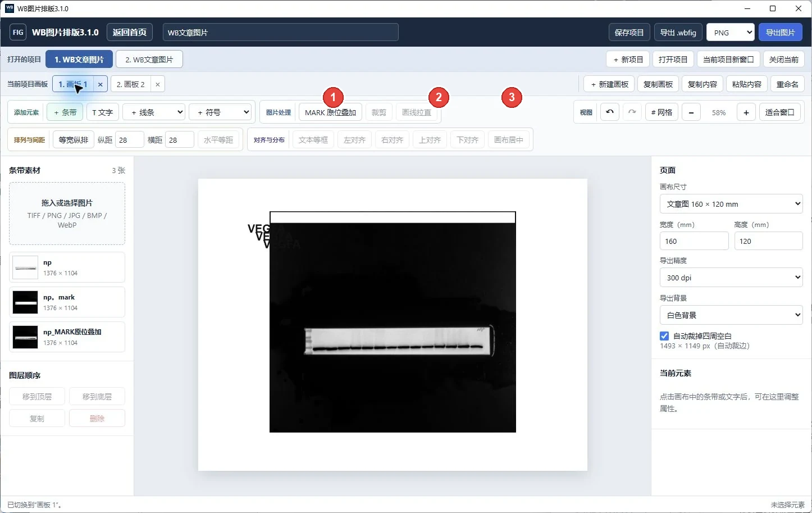Zoom out with the minus button
Viewport: 812px width, 513px height.
691,112
